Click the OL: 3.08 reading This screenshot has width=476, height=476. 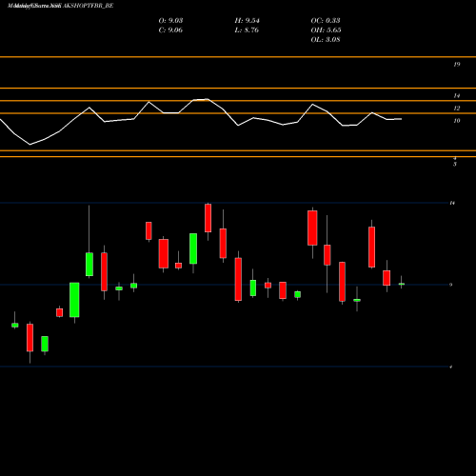point(326,40)
